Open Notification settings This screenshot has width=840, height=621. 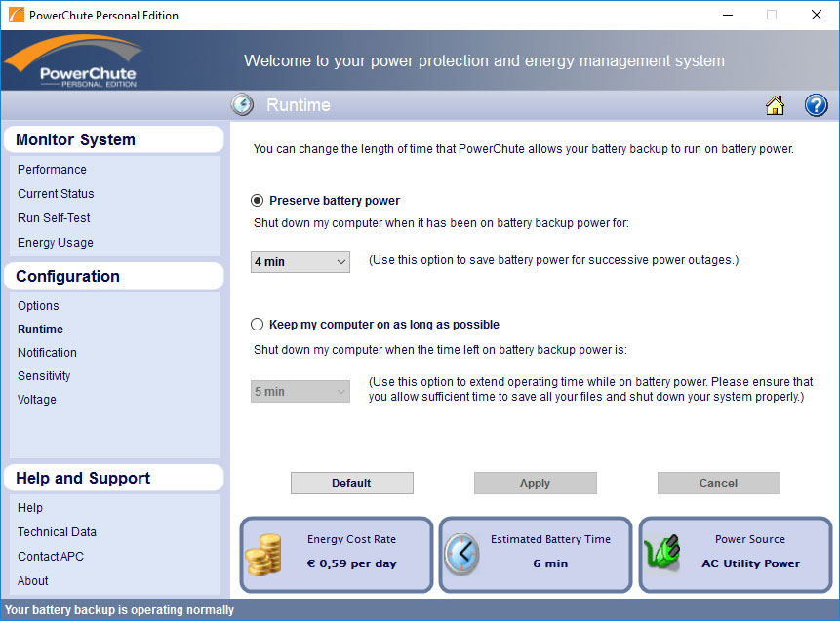(47, 353)
